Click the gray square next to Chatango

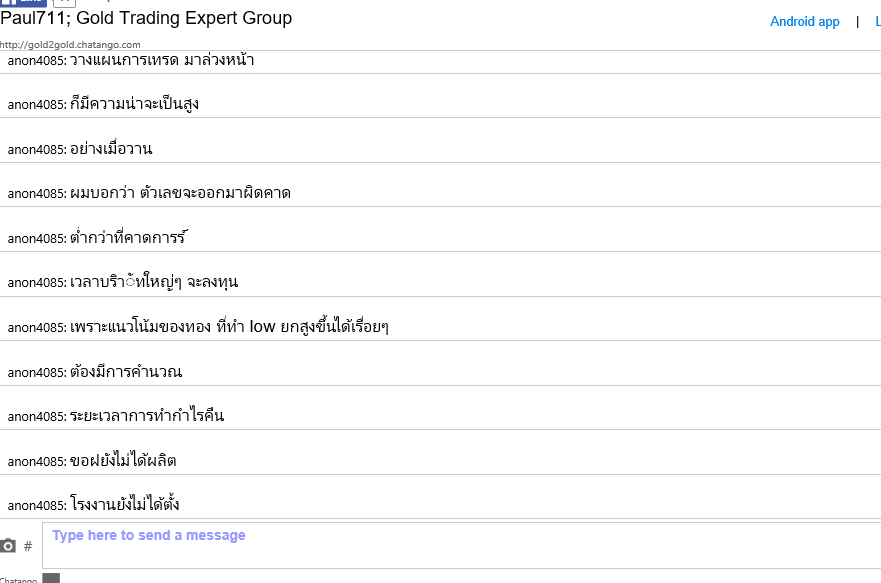51,578
